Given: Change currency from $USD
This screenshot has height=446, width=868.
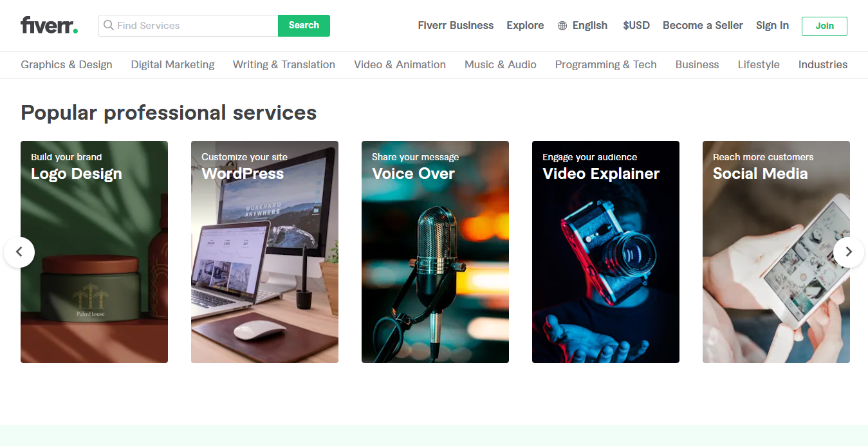Looking at the screenshot, I should [636, 26].
